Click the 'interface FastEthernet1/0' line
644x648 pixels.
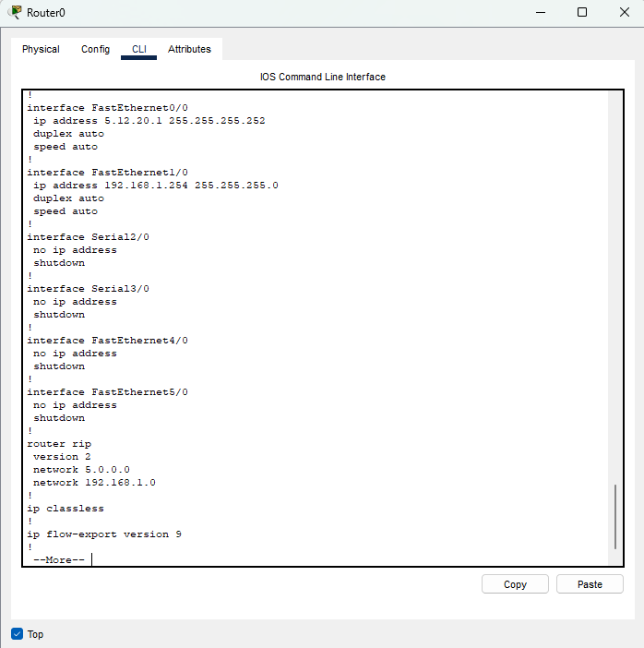point(107,173)
